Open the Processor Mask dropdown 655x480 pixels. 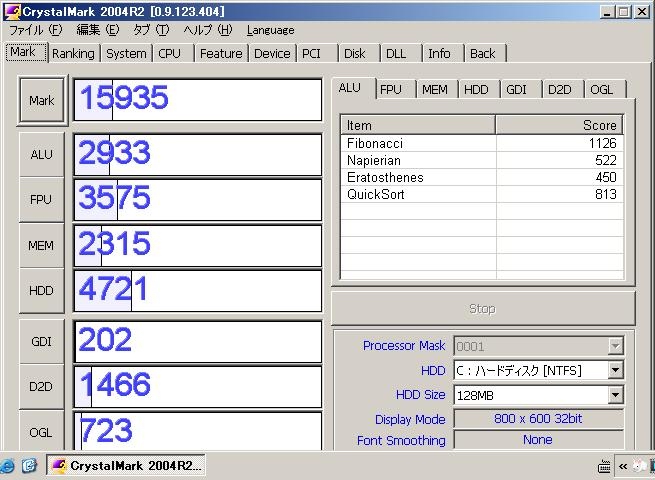tap(615, 346)
